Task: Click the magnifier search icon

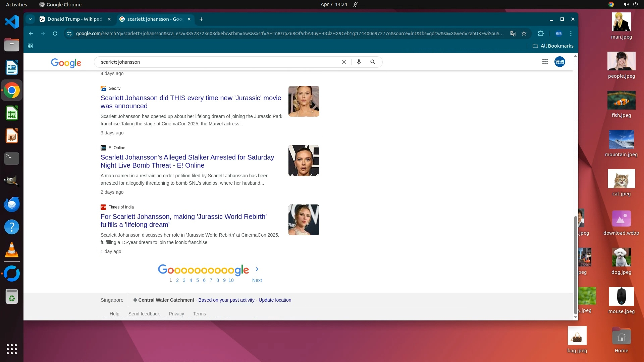Action: (x=373, y=62)
